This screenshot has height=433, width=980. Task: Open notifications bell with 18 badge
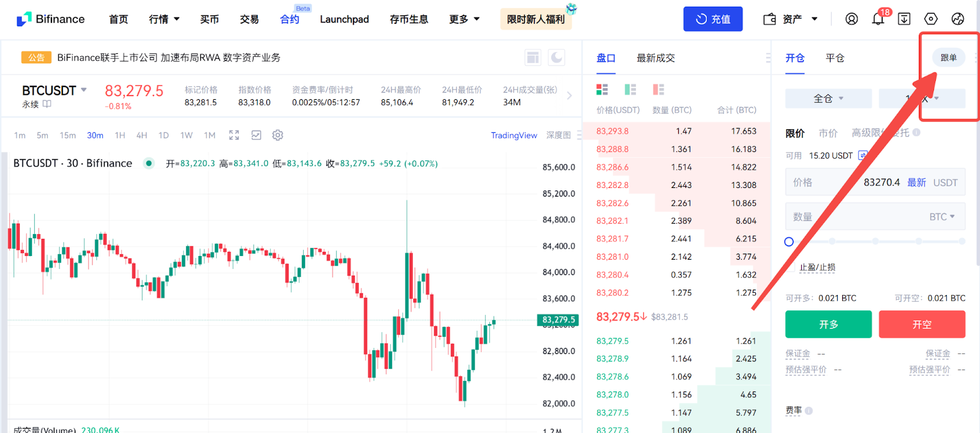pyautogui.click(x=878, y=19)
